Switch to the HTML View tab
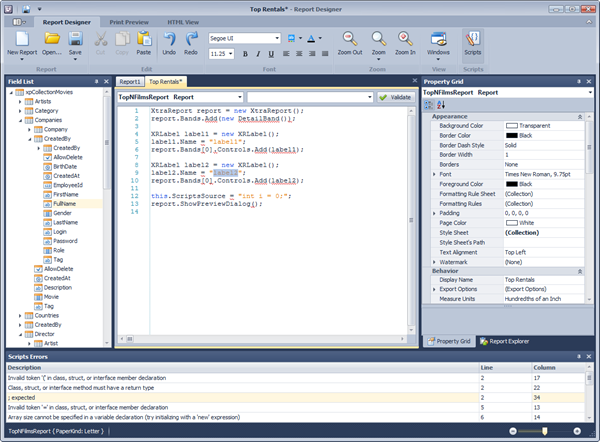 [183, 22]
